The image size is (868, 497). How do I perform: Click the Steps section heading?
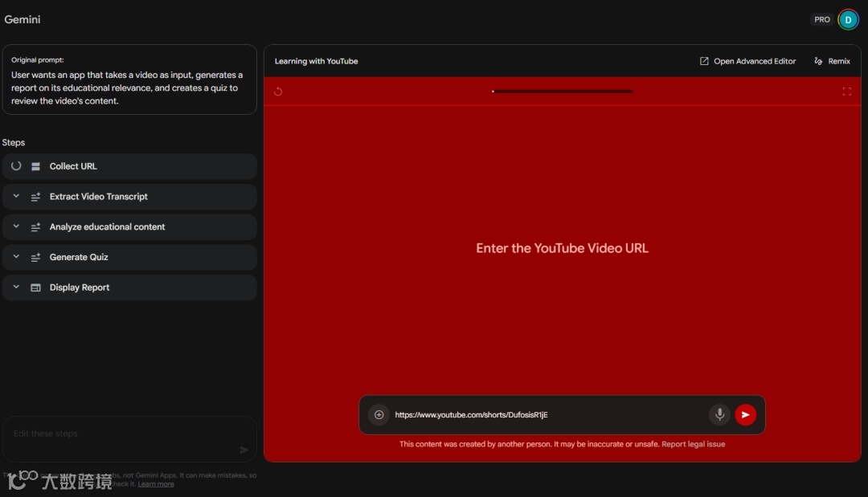pyautogui.click(x=14, y=143)
